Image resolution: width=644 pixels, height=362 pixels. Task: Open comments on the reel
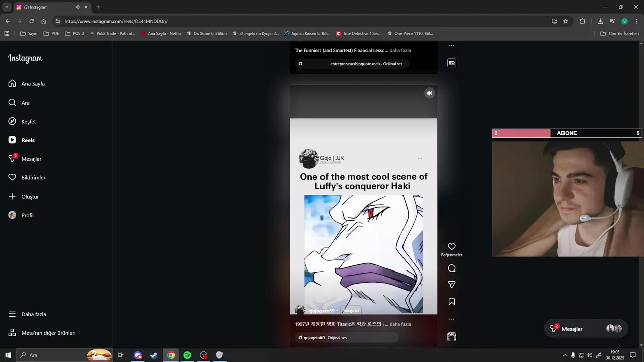pyautogui.click(x=452, y=268)
